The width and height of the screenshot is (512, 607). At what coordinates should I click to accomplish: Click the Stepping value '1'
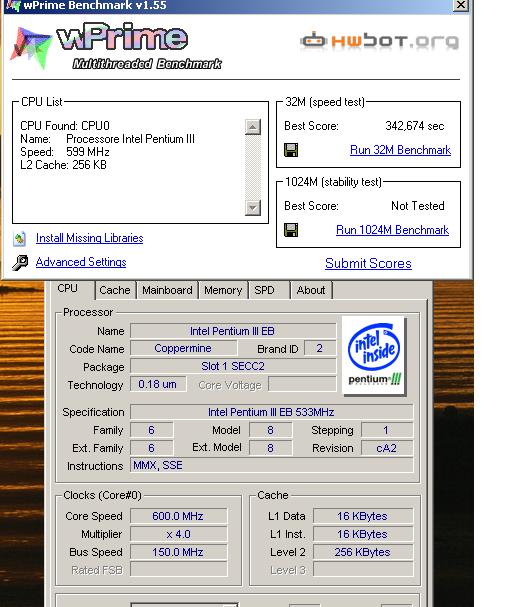click(386, 430)
